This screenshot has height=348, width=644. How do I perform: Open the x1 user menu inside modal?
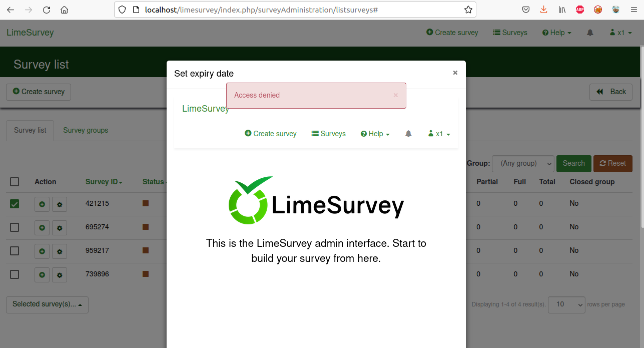click(439, 134)
